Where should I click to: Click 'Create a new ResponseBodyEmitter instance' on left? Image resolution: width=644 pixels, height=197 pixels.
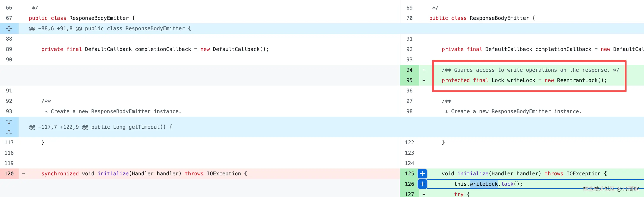click(x=115, y=111)
